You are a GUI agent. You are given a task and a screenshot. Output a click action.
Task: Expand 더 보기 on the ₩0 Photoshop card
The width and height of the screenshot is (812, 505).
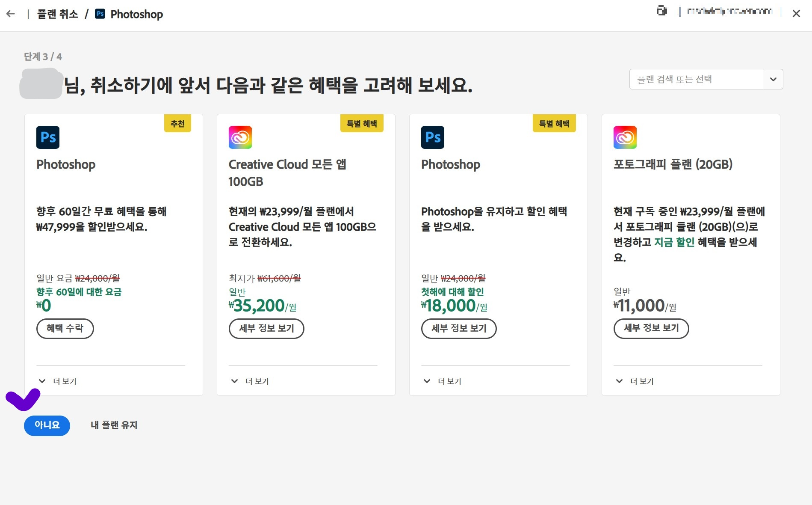click(57, 381)
